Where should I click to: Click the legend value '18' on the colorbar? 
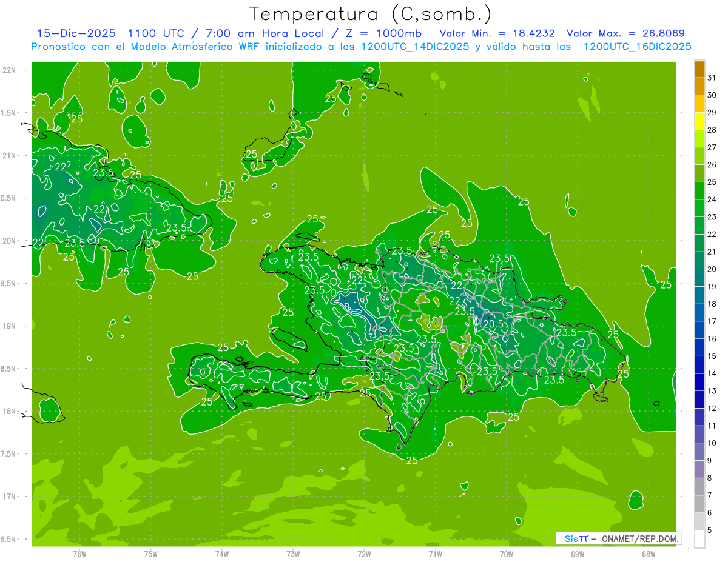point(712,304)
